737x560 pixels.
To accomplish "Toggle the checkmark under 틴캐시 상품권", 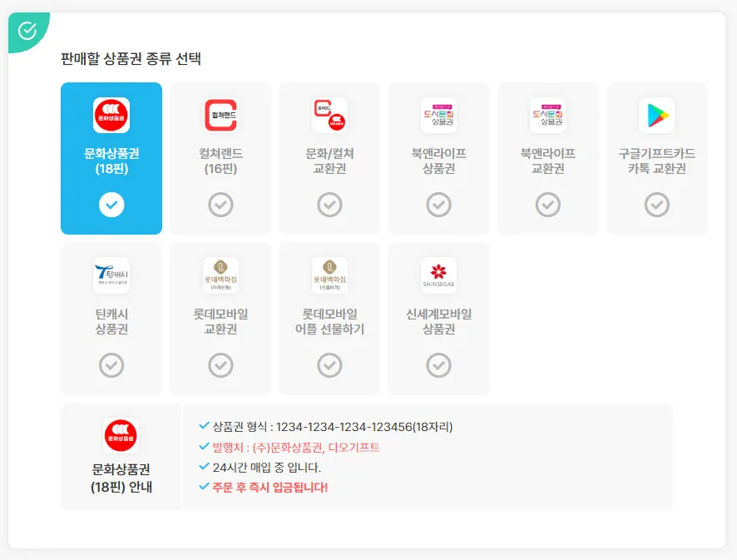I will [111, 364].
